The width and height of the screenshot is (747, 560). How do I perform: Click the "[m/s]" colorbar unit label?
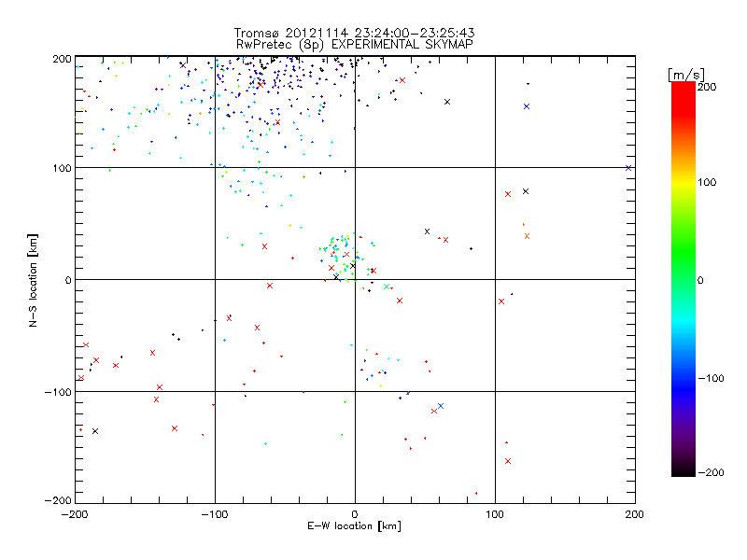685,75
